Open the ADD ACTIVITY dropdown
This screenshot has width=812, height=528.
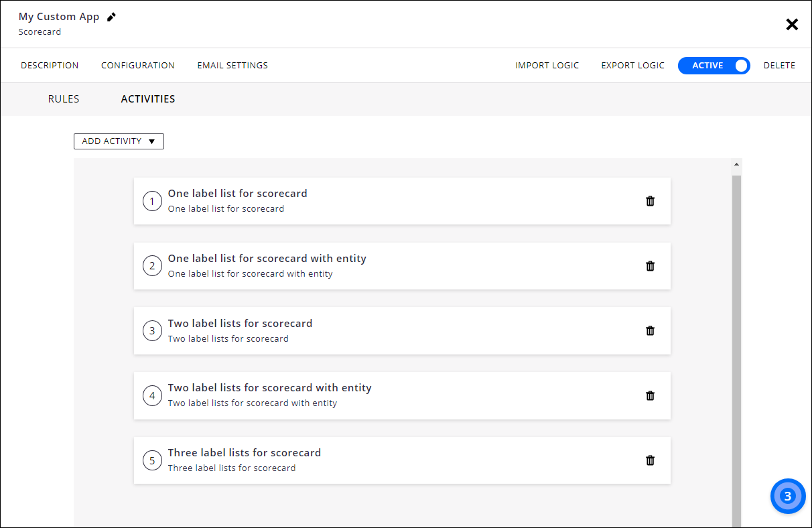[119, 141]
